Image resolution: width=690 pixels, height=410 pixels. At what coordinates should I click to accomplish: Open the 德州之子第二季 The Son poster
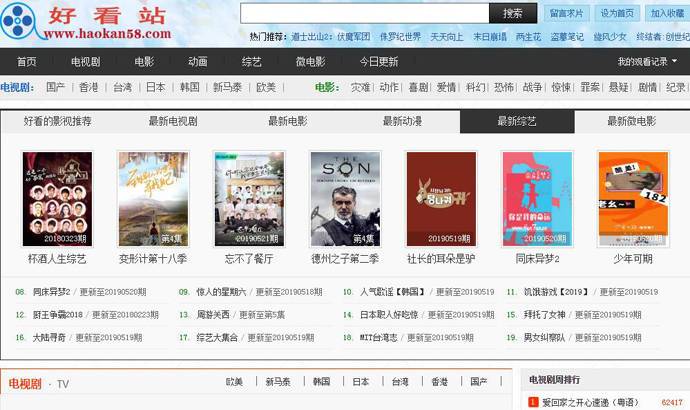coord(345,199)
